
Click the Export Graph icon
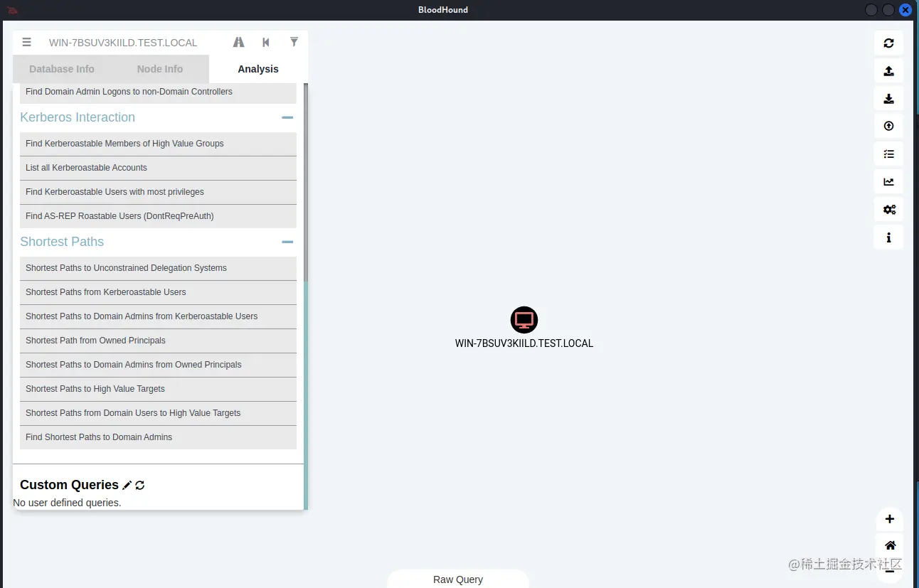[x=888, y=70]
